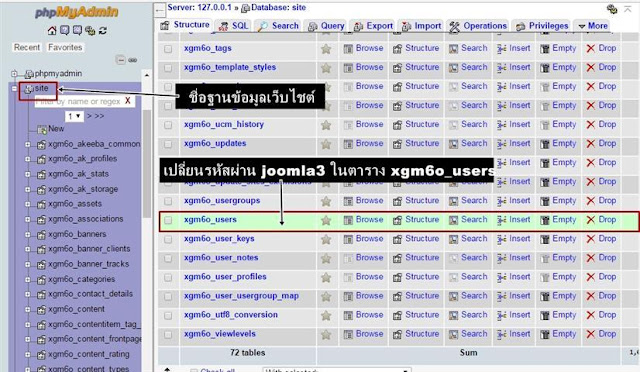The height and width of the screenshot is (372, 640).
Task: Open the xgm6o_users table link
Action: [210, 220]
